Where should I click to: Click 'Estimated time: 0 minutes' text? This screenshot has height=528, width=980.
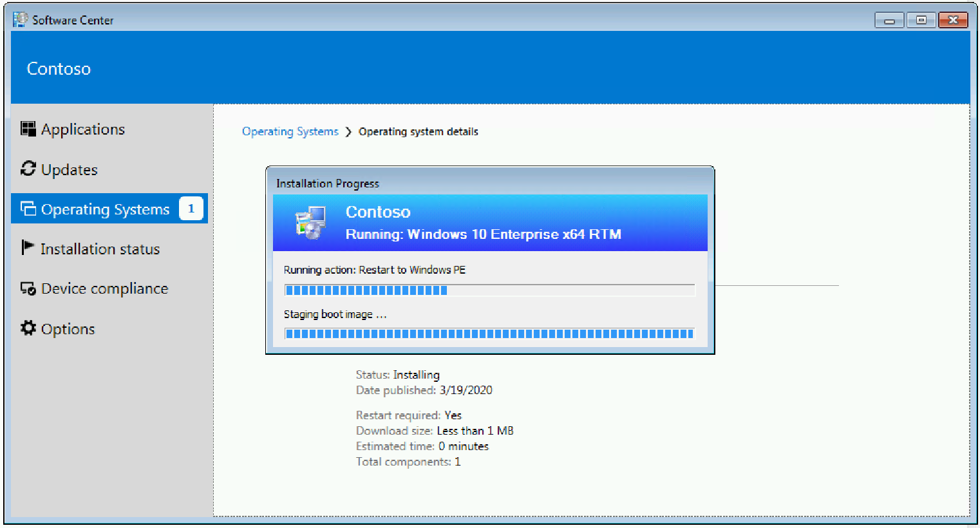coord(422,446)
